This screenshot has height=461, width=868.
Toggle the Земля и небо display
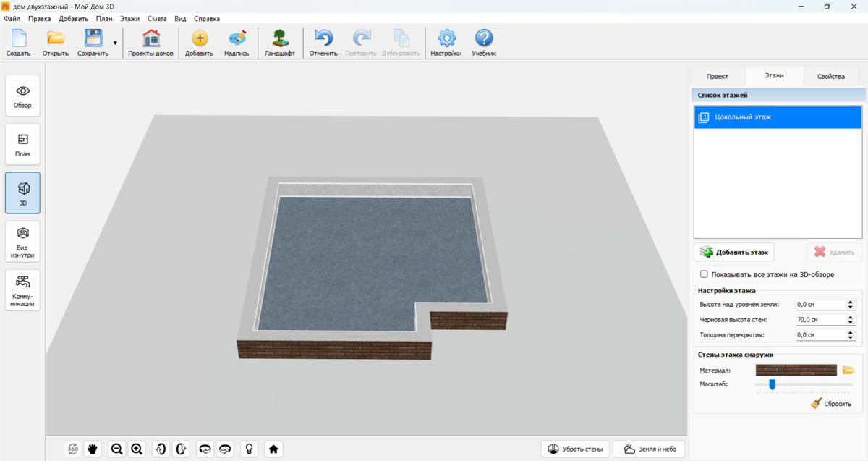tap(649, 449)
